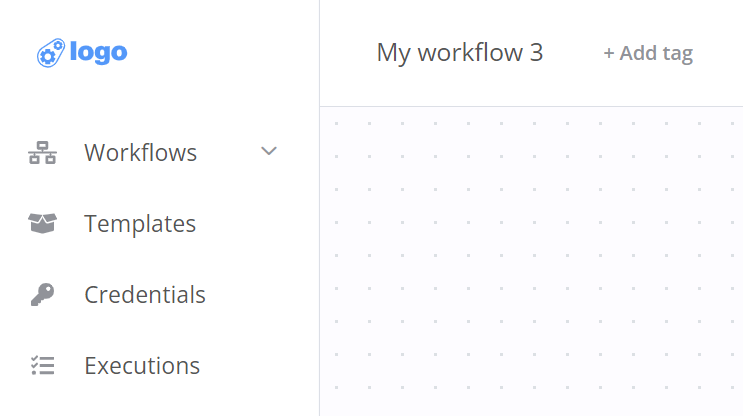Select the 'My workflow 3' title
The image size is (743, 416).
pyautogui.click(x=459, y=53)
